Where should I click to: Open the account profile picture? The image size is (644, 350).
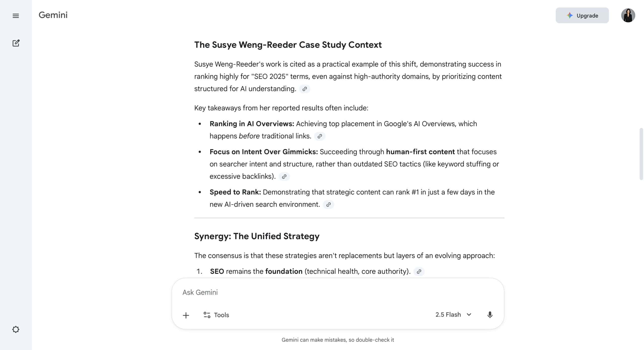628,16
